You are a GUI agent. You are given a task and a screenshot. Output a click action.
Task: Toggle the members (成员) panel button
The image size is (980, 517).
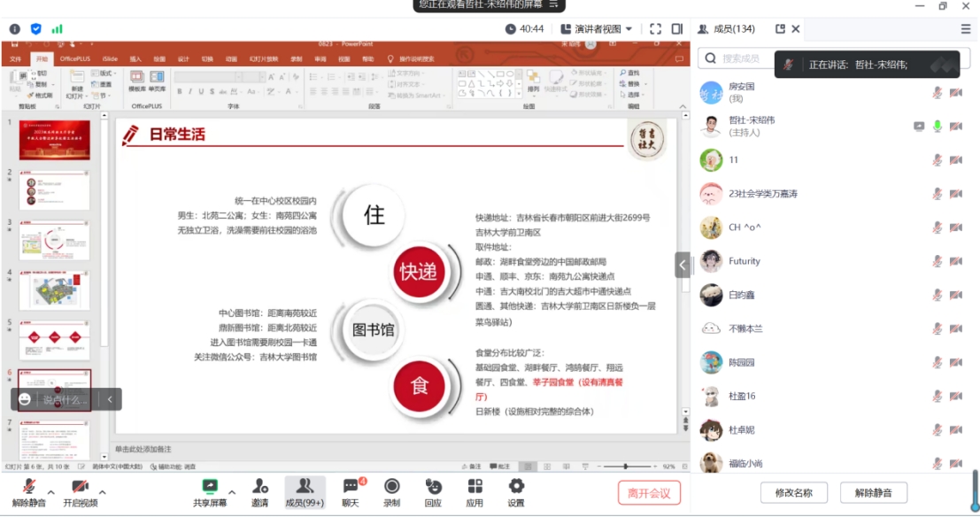click(305, 486)
